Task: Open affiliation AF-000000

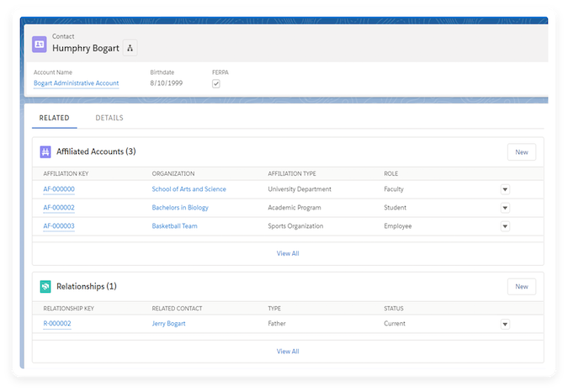Action: point(59,189)
